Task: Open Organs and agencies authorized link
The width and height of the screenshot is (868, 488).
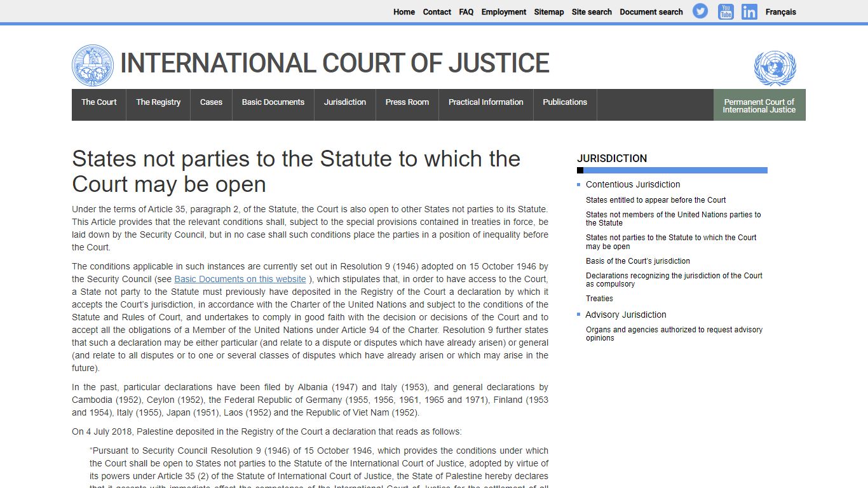Action: [x=674, y=334]
